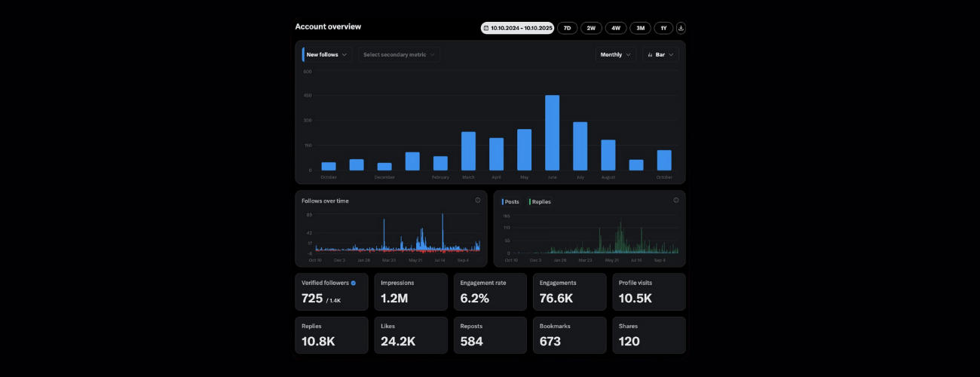980x377 pixels.
Task: Open the Monthly interval dropdown
Action: coord(615,54)
